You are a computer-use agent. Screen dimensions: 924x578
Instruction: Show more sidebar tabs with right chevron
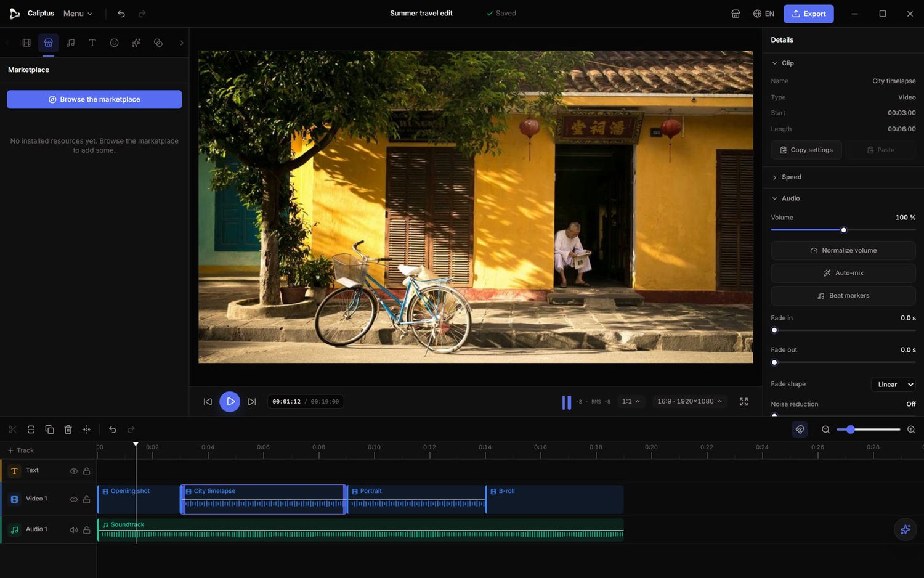(x=182, y=43)
